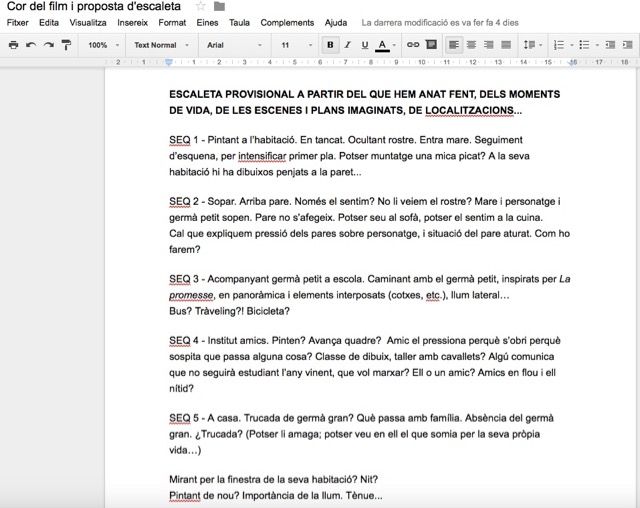
Task: Align text to the left
Action: pos(453,45)
